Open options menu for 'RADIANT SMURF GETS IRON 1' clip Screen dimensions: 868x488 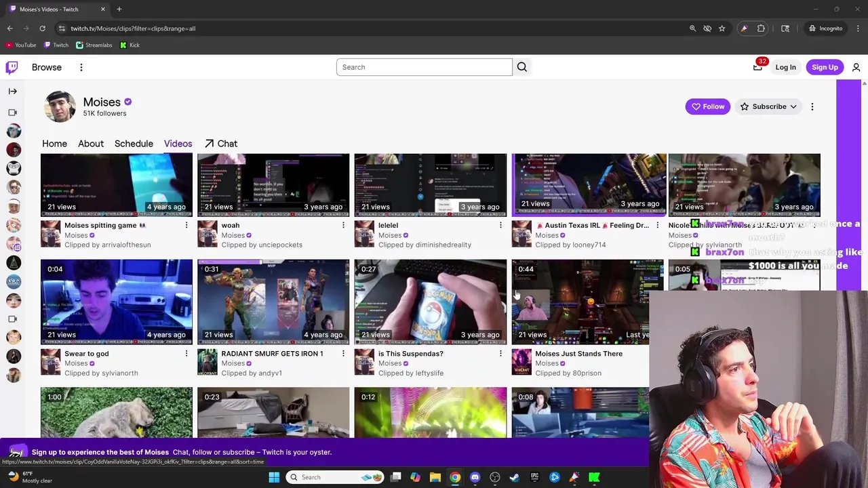[x=343, y=353]
